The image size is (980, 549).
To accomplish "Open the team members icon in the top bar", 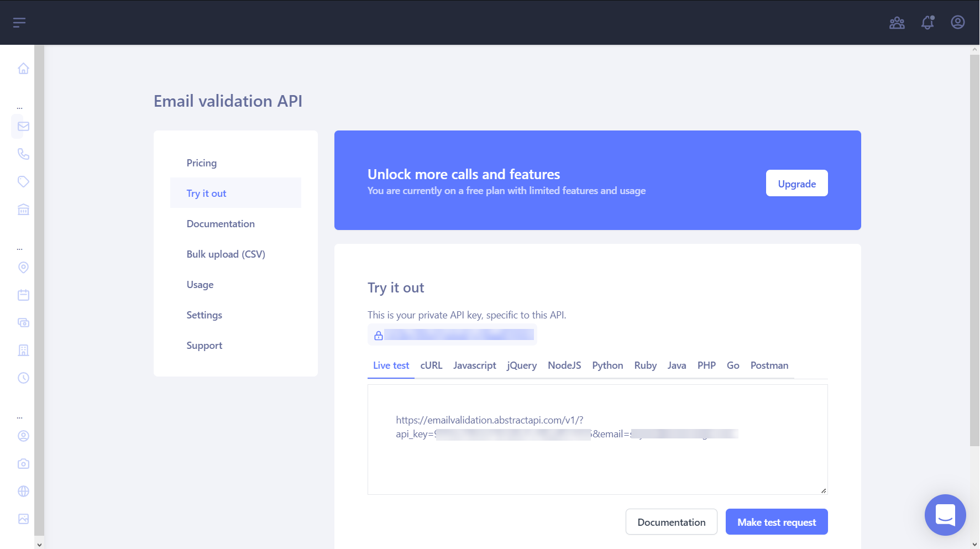I will (897, 23).
